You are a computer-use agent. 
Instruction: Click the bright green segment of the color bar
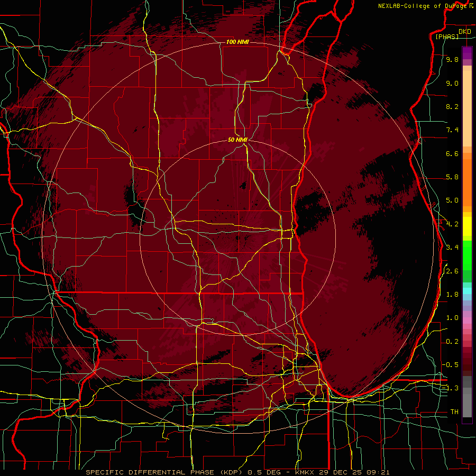pyautogui.click(x=467, y=254)
